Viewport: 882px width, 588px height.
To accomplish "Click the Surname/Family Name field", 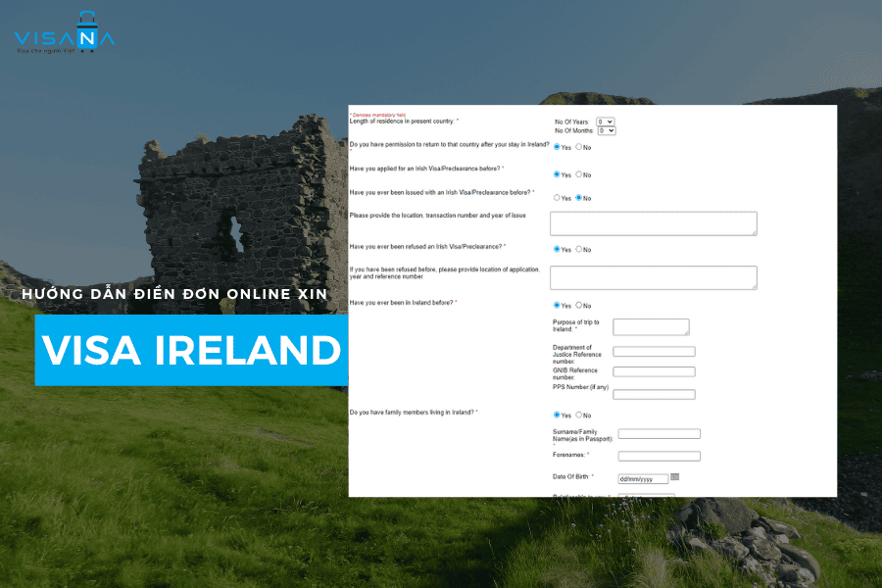I will click(659, 434).
